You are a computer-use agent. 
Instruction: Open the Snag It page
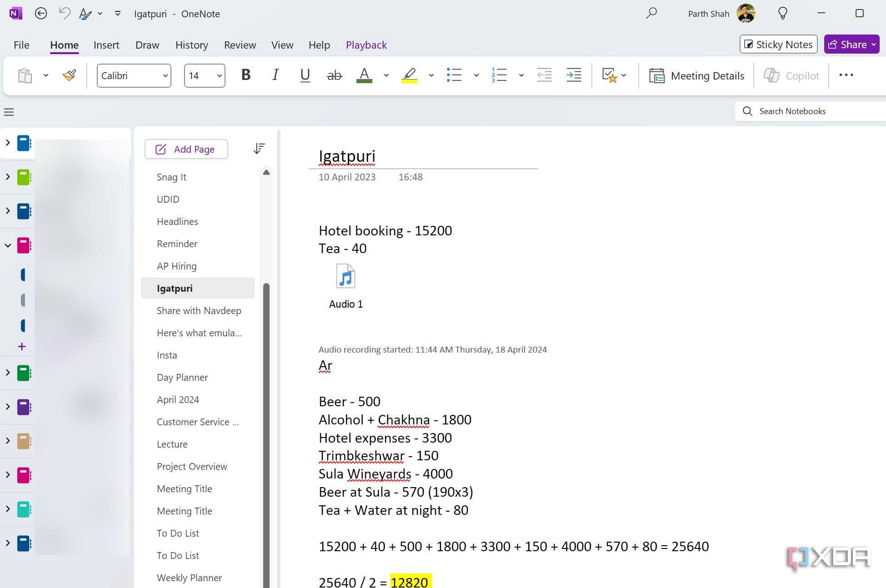198,177
